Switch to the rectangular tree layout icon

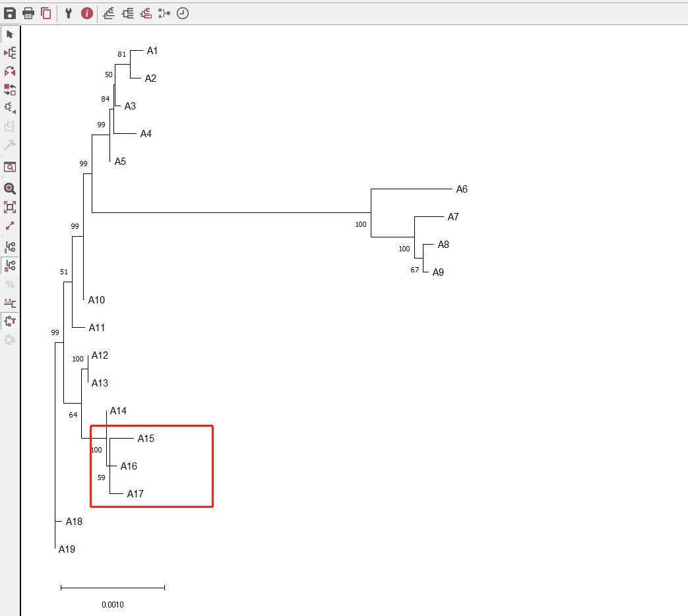pos(128,14)
